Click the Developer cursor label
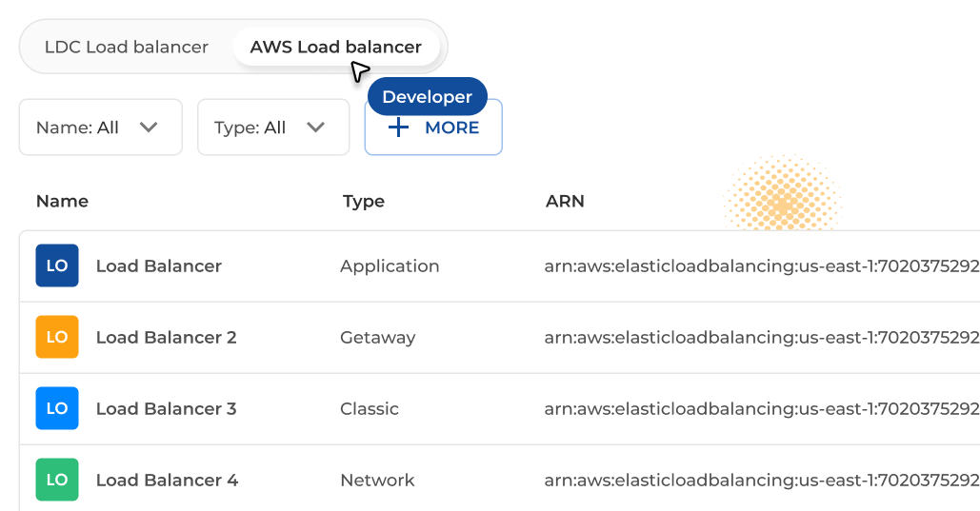This screenshot has width=980, height=511. tap(427, 97)
